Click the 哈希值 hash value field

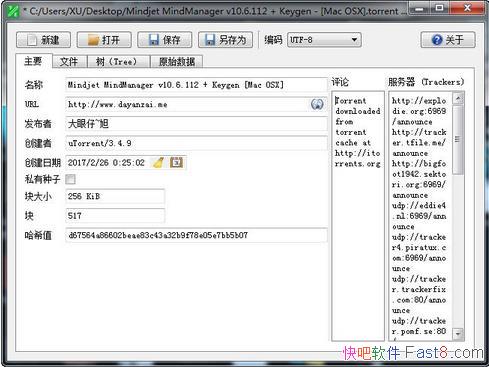(x=196, y=235)
